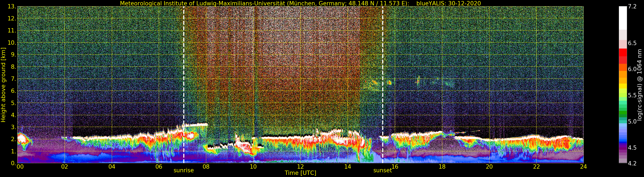Click the time axis tick label "02"
644x177 pixels.
tap(65, 167)
